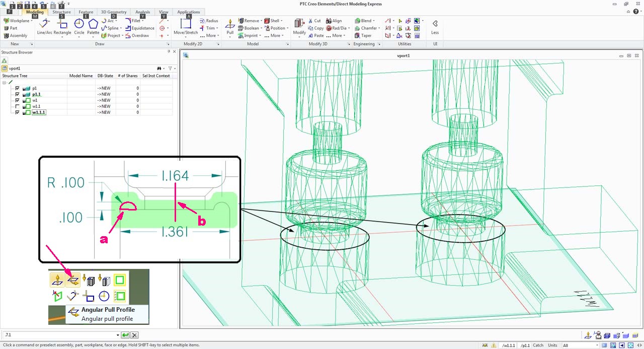The width and height of the screenshot is (644, 349).
Task: Click the Modify 3D tool
Action: coord(299,27)
